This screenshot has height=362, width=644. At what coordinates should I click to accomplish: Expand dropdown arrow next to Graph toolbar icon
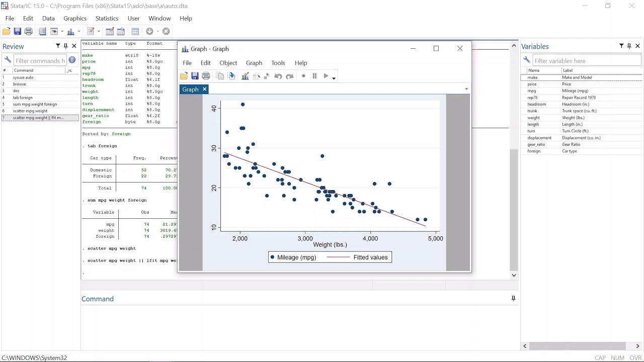click(x=79, y=32)
